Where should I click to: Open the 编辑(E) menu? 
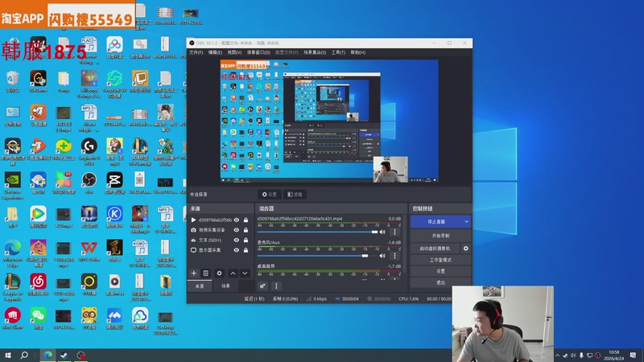(215, 52)
